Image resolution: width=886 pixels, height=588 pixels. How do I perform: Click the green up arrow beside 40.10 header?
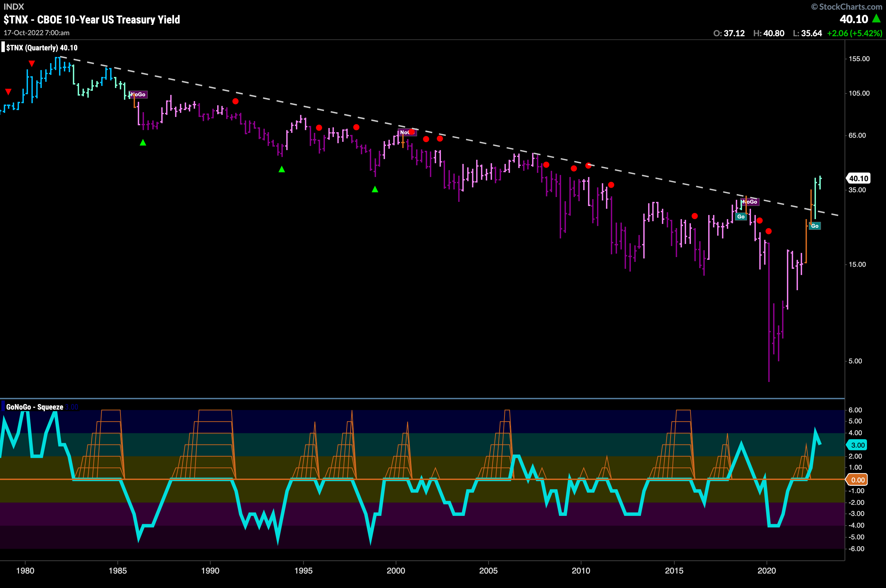(x=876, y=18)
